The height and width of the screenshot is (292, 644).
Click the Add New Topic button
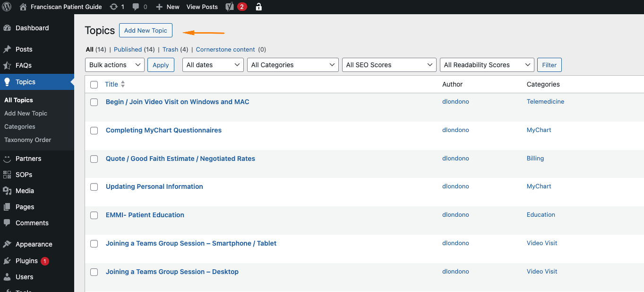coord(146,30)
